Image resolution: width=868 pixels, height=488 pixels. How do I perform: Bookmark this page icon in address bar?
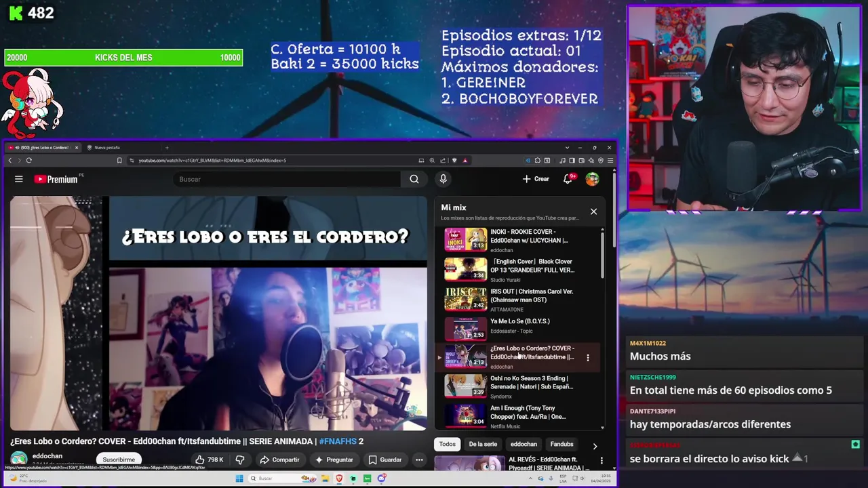(x=119, y=161)
